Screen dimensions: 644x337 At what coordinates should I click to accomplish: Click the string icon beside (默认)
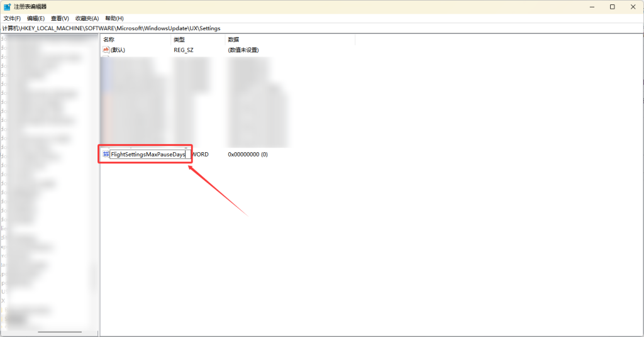[x=106, y=50]
